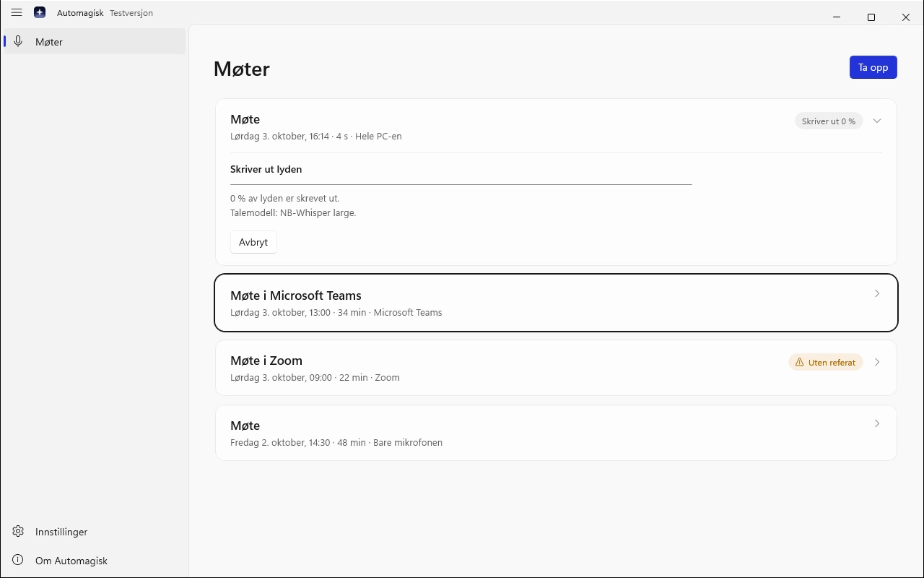Click the 'Skriver ut lyden' heading

click(266, 169)
